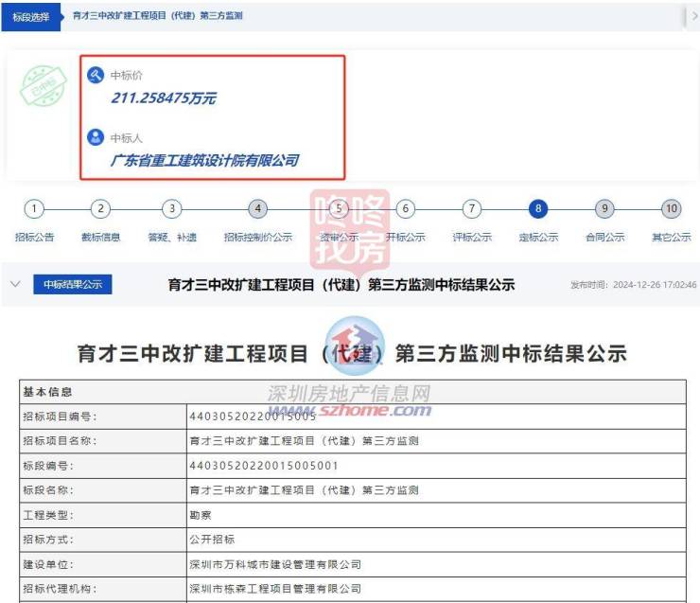This screenshot has height=603, width=700.
Task: Open the 定标公示 step label
Action: (x=538, y=238)
